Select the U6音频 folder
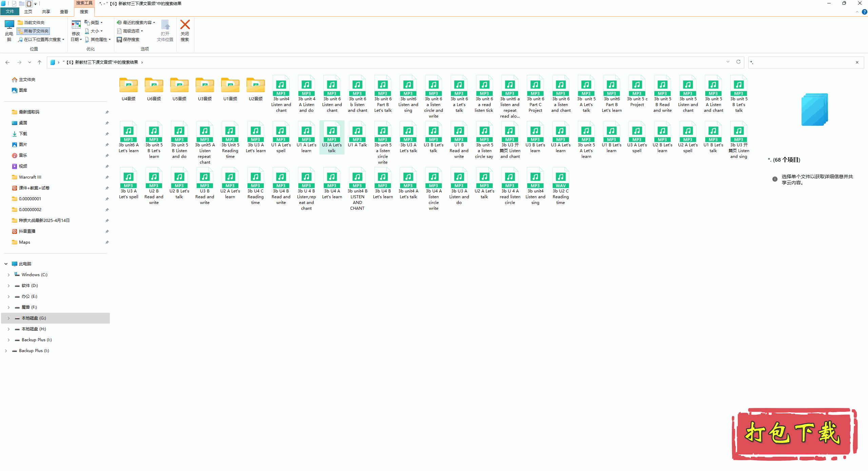868x471 pixels. click(x=154, y=89)
